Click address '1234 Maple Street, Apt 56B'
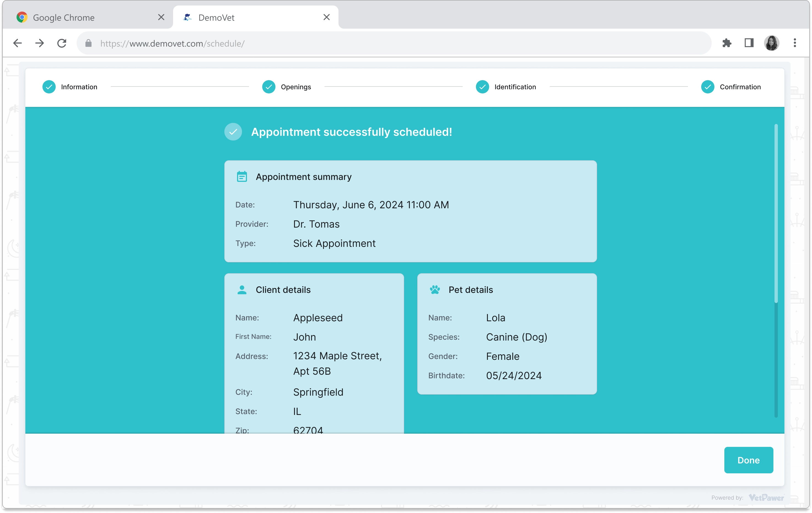The image size is (812, 513). [x=338, y=364]
